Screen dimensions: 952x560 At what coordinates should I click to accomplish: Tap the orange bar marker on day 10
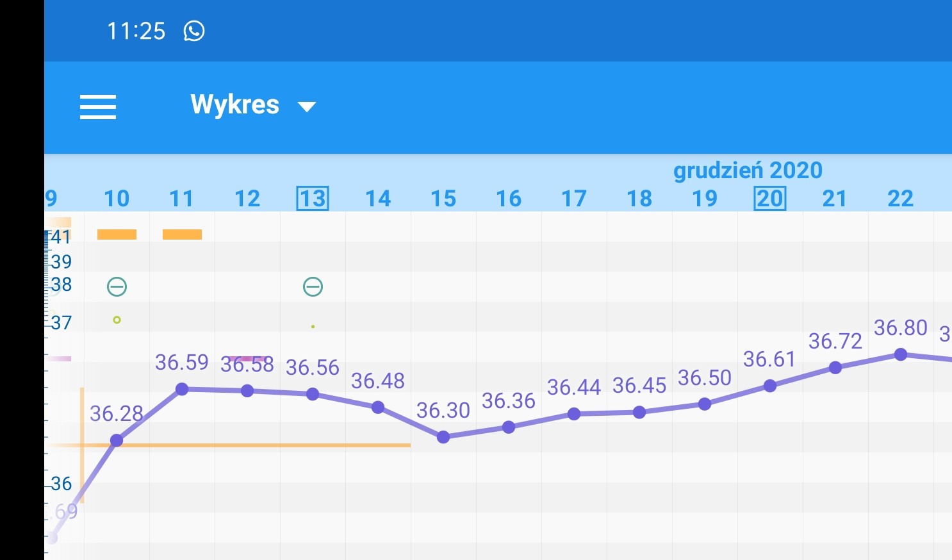tap(117, 235)
